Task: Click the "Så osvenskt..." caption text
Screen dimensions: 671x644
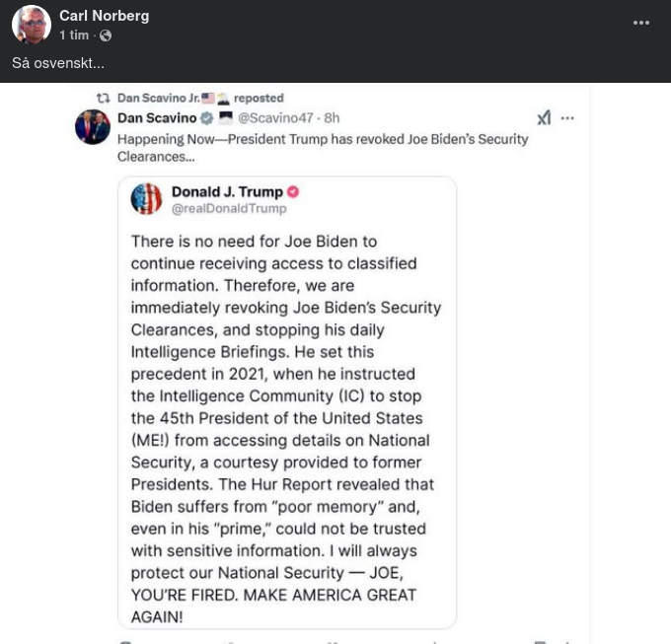Action: point(58,63)
